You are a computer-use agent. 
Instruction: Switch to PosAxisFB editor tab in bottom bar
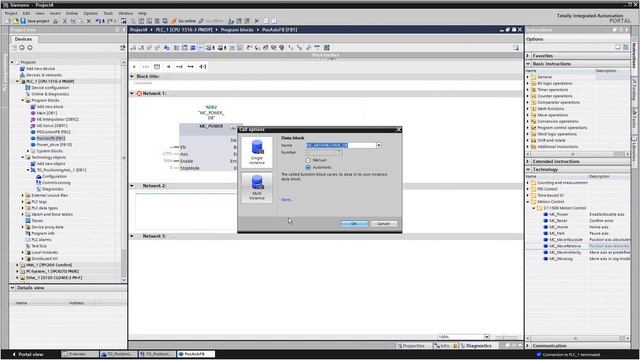click(x=195, y=354)
